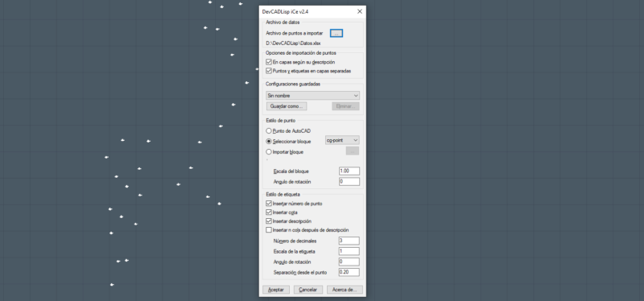Toggle 'Insertar número de punto' checkbox
644x301 pixels.
[x=269, y=204]
